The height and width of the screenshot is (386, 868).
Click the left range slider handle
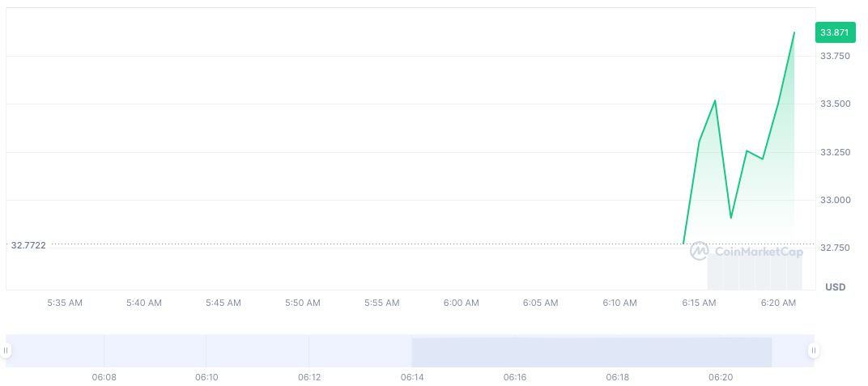pos(6,350)
